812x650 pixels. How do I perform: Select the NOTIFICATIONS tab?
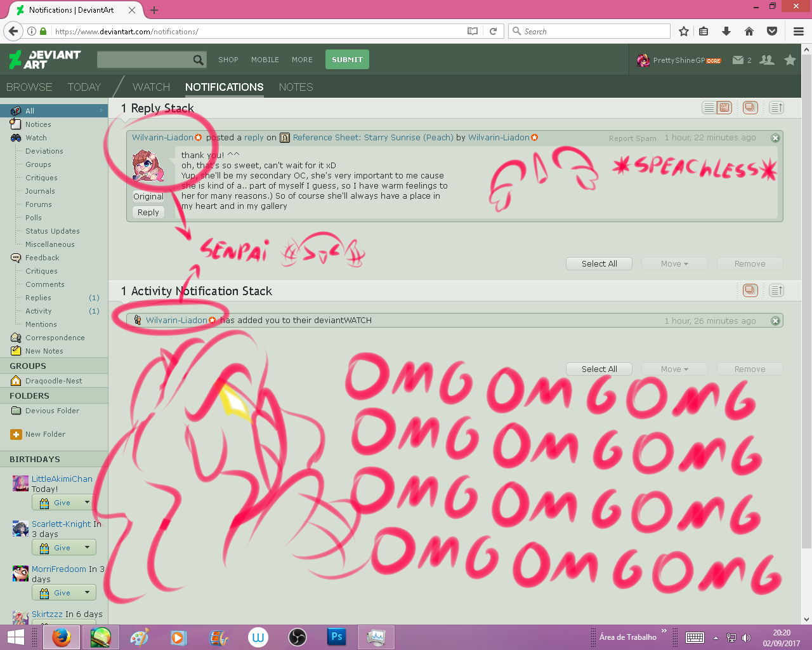pos(224,87)
